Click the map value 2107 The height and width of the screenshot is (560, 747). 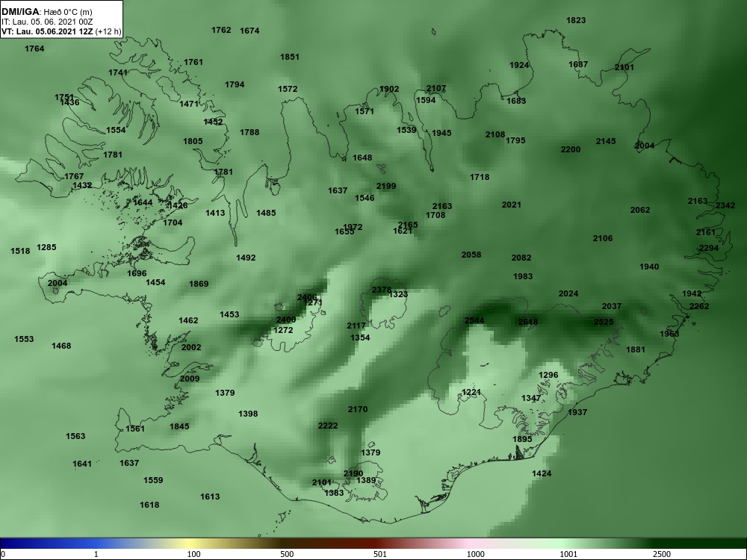(436, 89)
